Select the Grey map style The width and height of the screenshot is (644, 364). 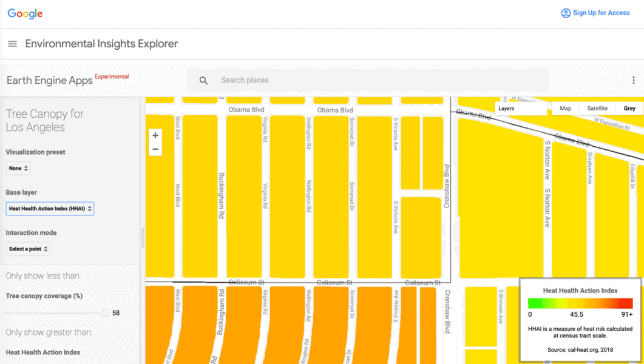coord(629,109)
